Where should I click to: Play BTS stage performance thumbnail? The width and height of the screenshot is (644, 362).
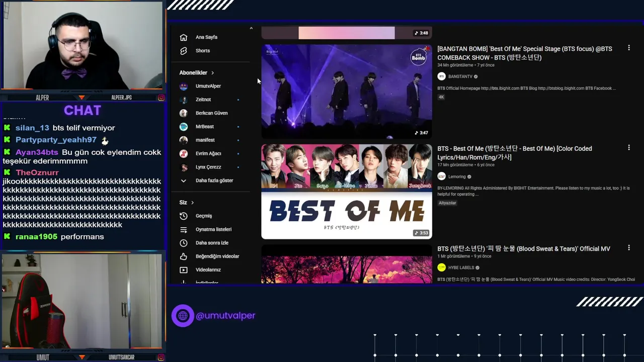coord(347,91)
